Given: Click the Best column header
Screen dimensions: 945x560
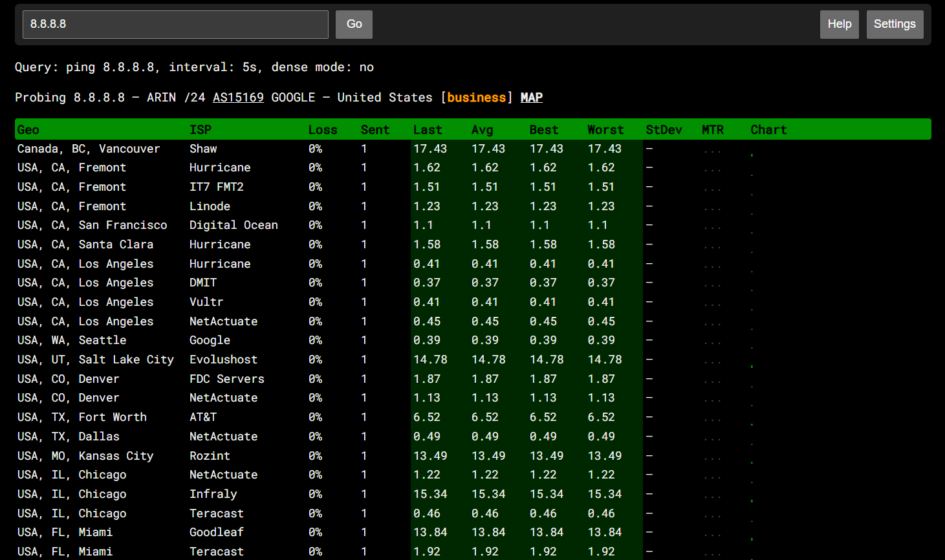Looking at the screenshot, I should (x=544, y=130).
